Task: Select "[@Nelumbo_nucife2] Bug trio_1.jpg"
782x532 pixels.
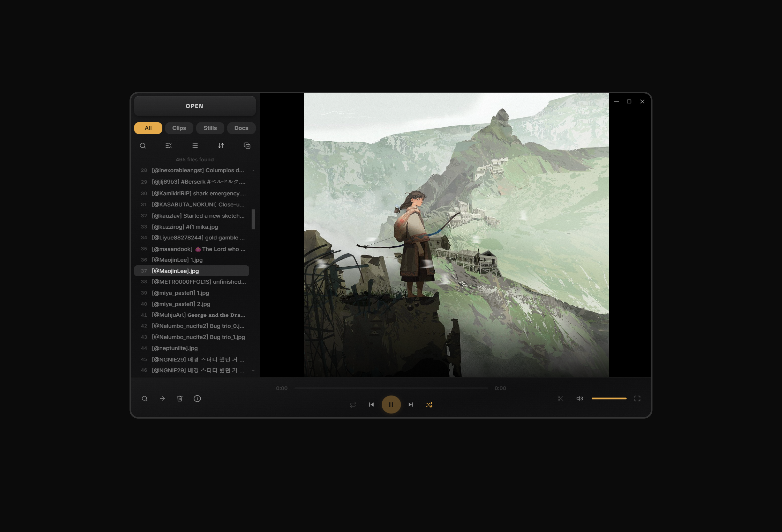Action: tap(191, 337)
